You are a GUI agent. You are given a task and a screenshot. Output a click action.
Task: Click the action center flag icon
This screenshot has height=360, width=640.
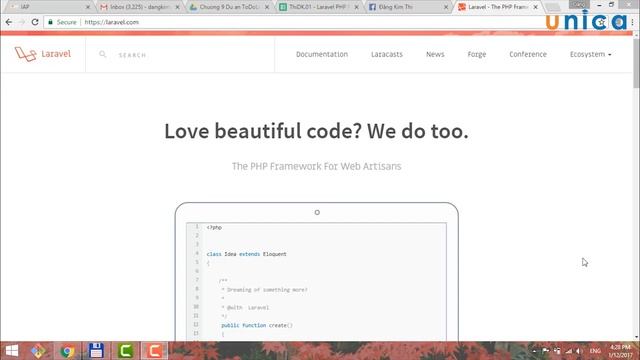546,351
